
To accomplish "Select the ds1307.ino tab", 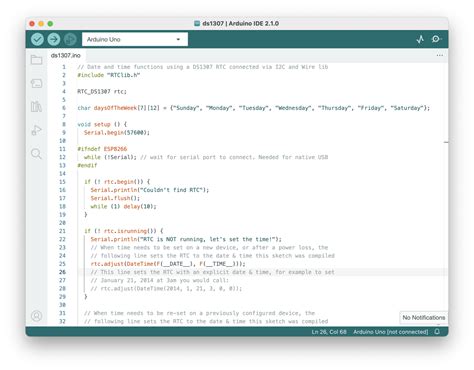I will coord(66,55).
